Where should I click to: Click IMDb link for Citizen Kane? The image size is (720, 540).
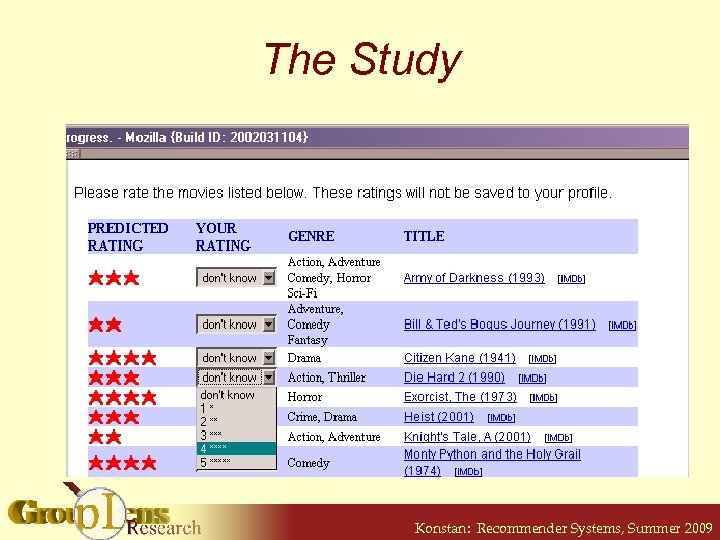tap(542, 359)
